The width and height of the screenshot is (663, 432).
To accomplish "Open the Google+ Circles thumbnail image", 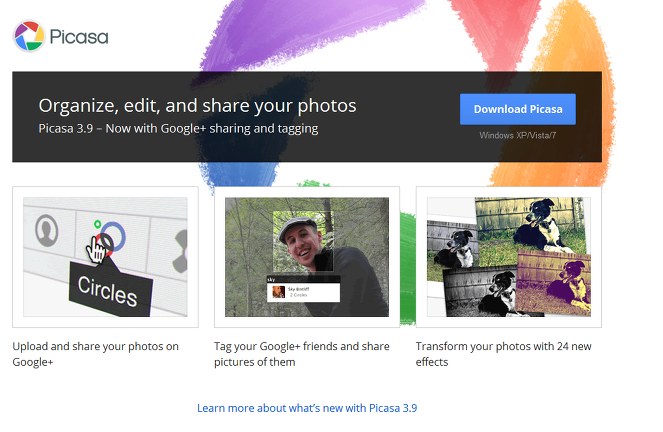I will pyautogui.click(x=105, y=257).
